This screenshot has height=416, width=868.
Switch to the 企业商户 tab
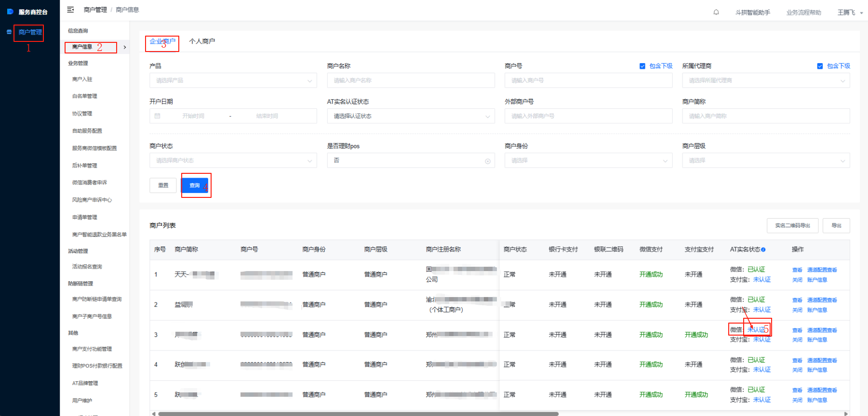[162, 41]
